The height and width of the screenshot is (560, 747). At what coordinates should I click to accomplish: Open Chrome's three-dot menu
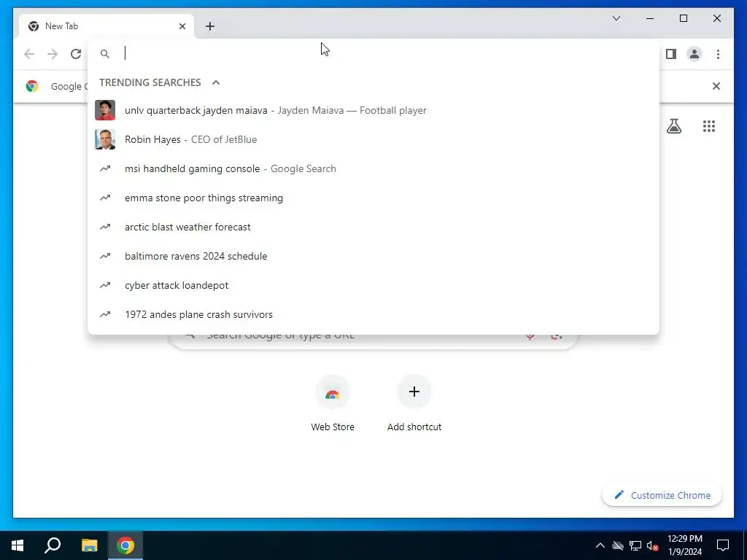718,54
